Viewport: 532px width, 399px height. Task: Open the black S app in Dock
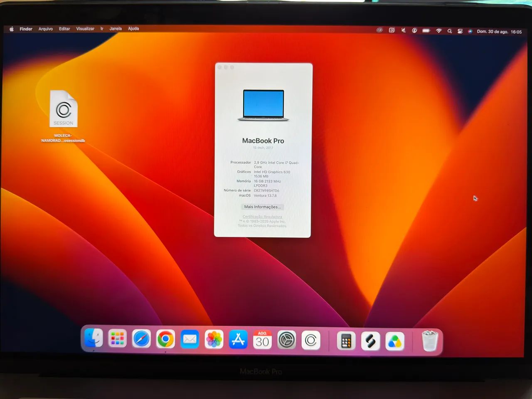[370, 342]
